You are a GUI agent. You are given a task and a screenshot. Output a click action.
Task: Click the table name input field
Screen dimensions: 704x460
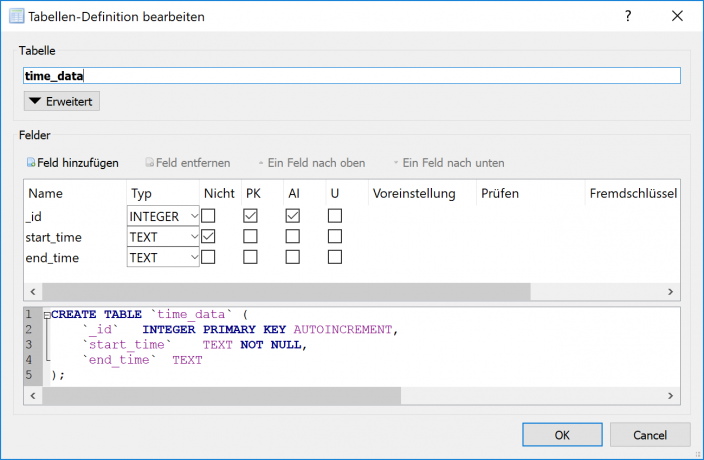(x=351, y=75)
